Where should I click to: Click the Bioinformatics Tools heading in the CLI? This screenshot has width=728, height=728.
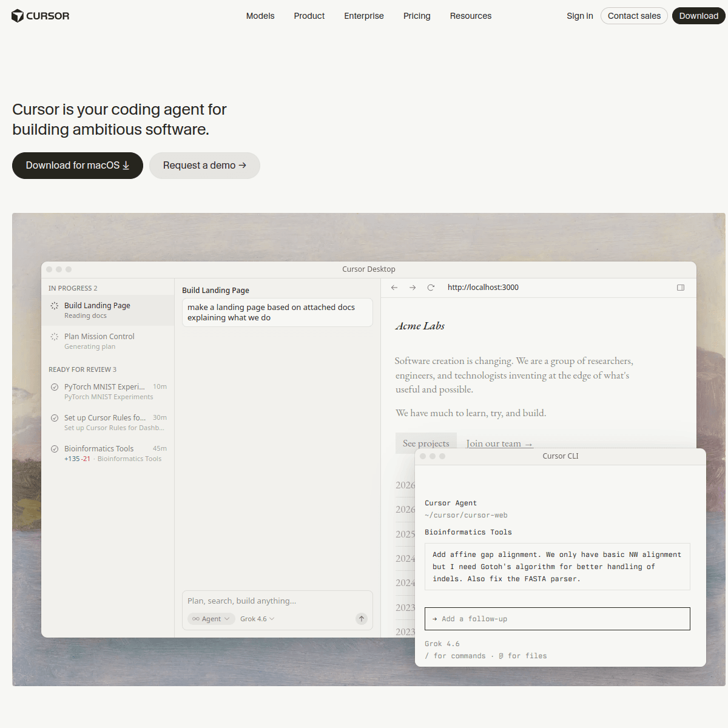tap(468, 532)
